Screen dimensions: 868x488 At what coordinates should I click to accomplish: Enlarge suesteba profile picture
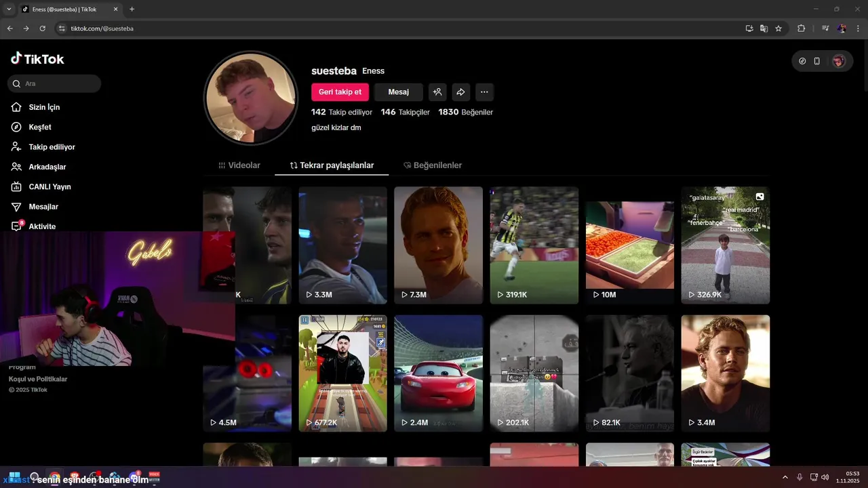click(251, 98)
